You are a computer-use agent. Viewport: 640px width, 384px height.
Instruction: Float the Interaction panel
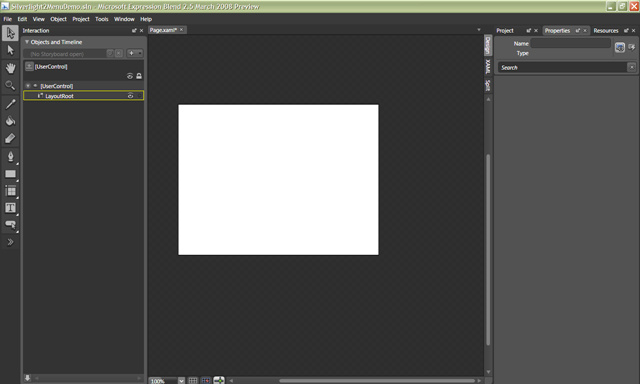tap(134, 31)
